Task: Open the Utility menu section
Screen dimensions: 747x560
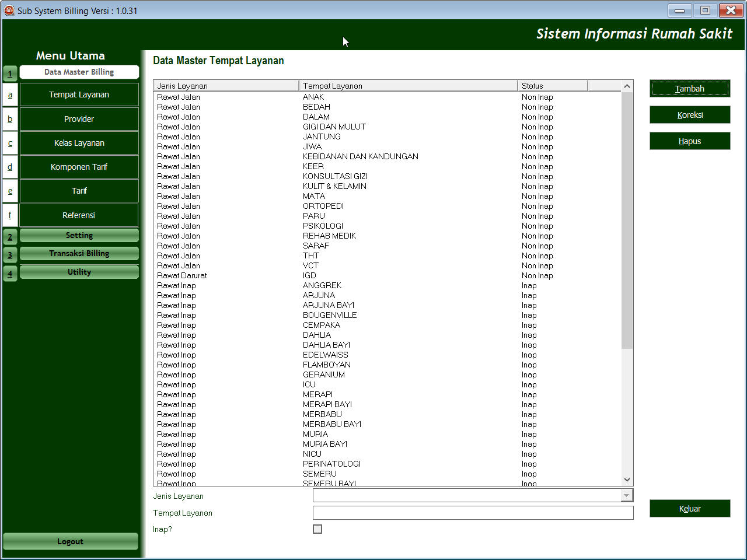Action: click(79, 272)
